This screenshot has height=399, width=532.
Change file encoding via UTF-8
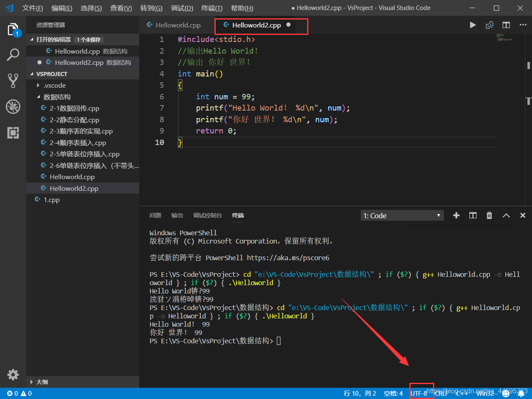pyautogui.click(x=419, y=393)
